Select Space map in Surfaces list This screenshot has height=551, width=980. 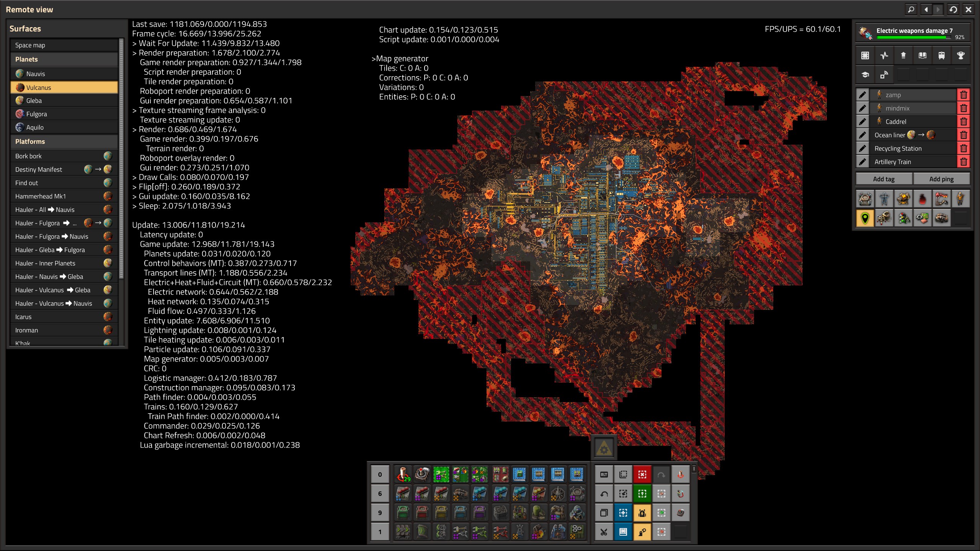click(64, 45)
